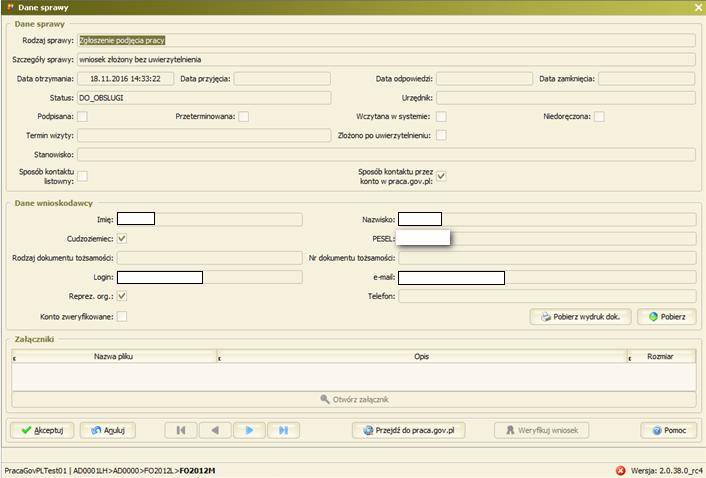Open Przejdź do praca.gov.pl
Viewport: 706px width, 478px height.
(408, 430)
